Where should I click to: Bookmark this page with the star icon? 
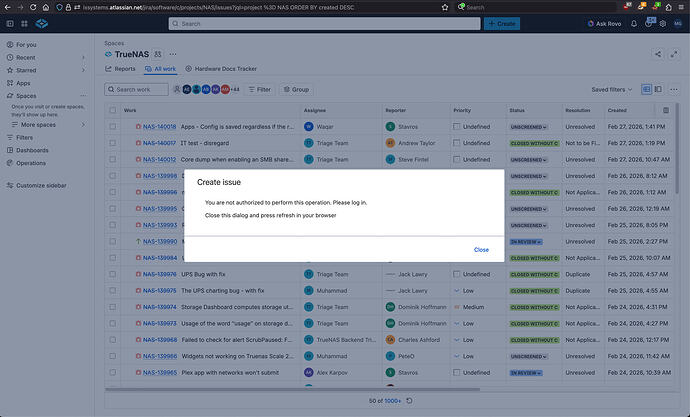(445, 7)
